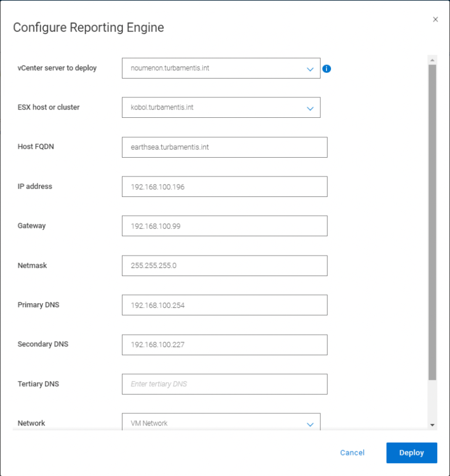
Task: Click the vCenter server dropdown arrow icon
Action: (310, 69)
